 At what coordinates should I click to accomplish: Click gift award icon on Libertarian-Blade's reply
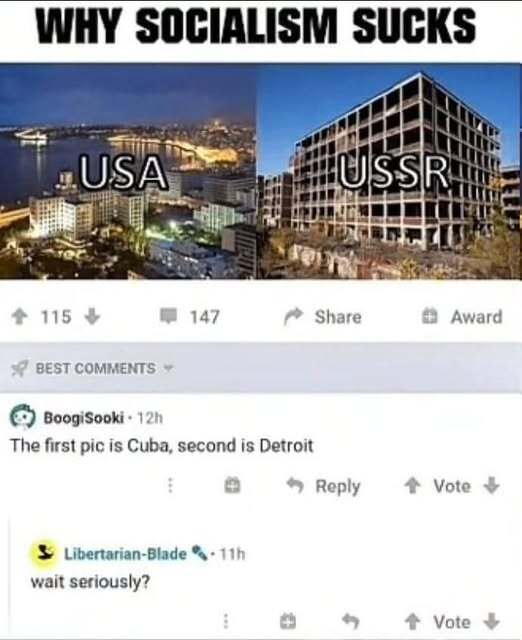pyautogui.click(x=288, y=621)
